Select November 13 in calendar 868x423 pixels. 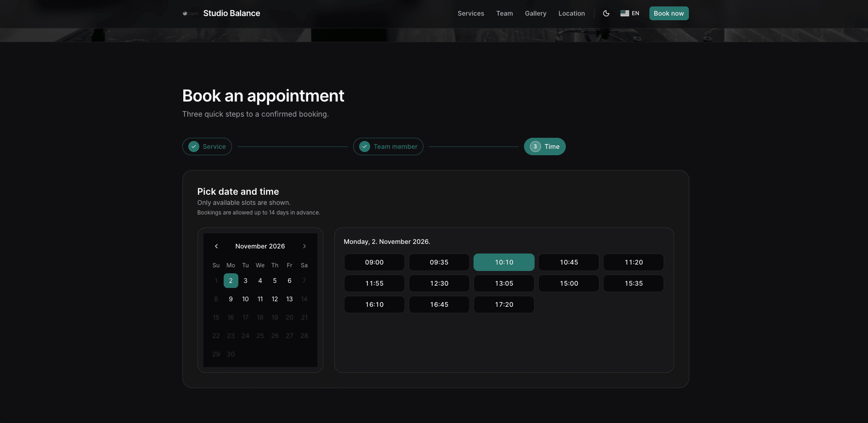tap(289, 299)
